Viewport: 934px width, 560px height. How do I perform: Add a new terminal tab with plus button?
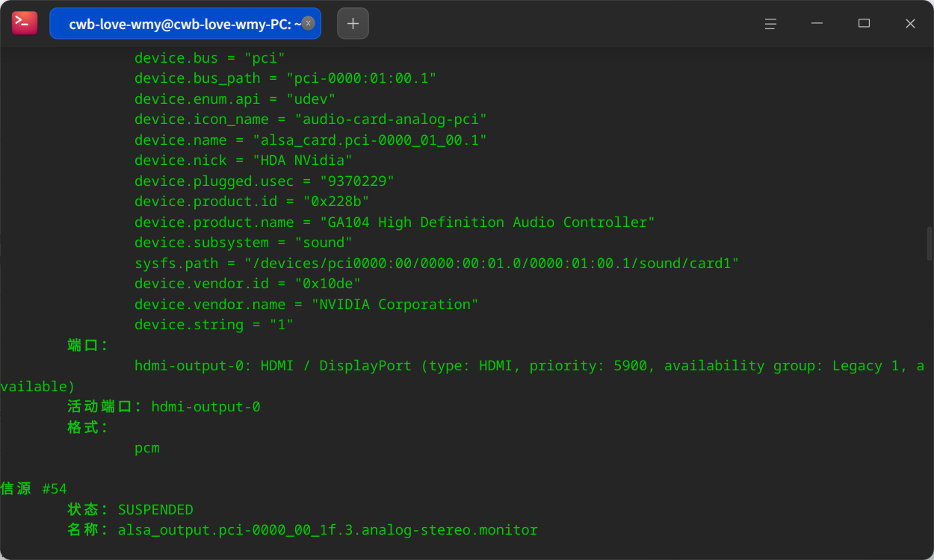coord(353,23)
